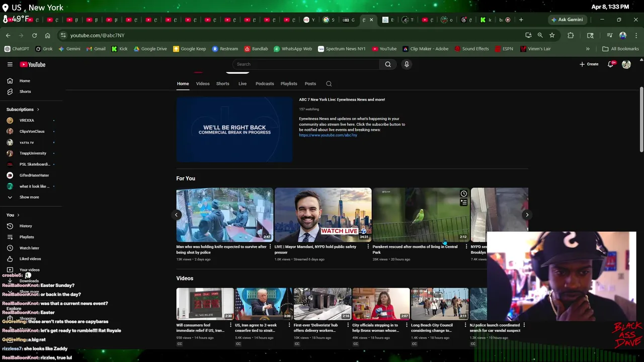
Task: Play the commercial break live stream thumbnail
Action: (234, 130)
